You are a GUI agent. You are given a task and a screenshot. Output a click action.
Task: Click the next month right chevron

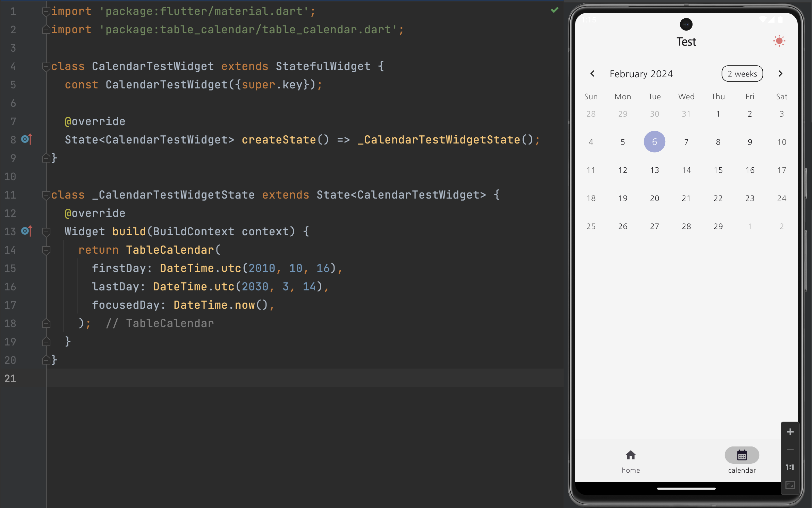point(780,74)
